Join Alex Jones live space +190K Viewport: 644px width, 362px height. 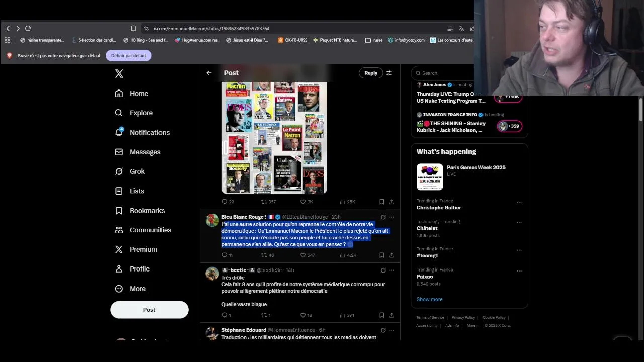(x=509, y=97)
